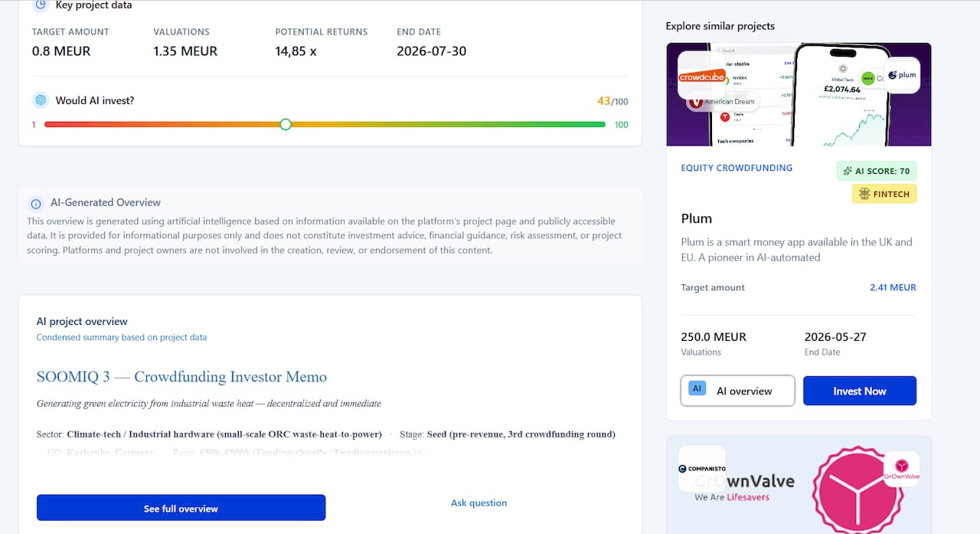Open the Plum project title
The height and width of the screenshot is (534, 980).
pyautogui.click(x=696, y=219)
